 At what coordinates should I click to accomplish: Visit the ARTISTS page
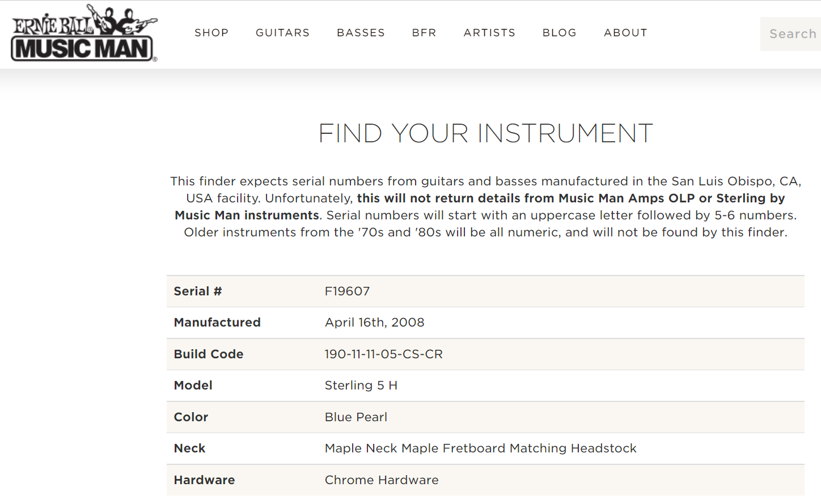tap(489, 33)
